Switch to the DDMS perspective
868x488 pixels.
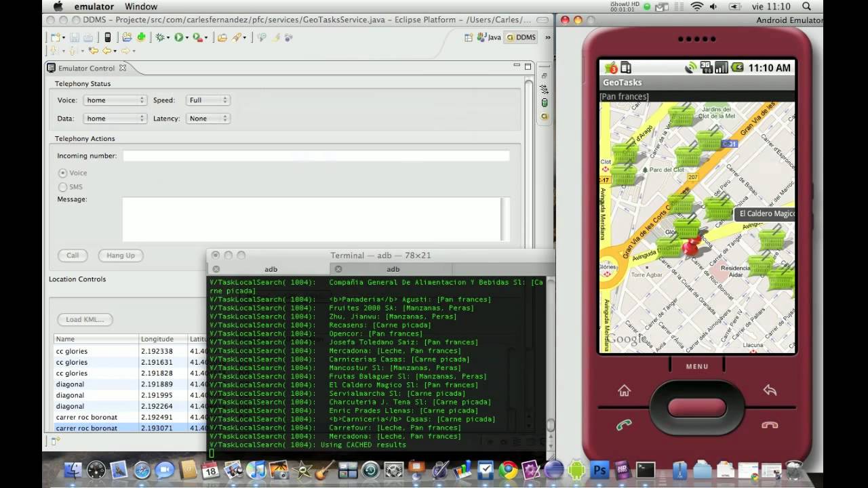pos(521,37)
